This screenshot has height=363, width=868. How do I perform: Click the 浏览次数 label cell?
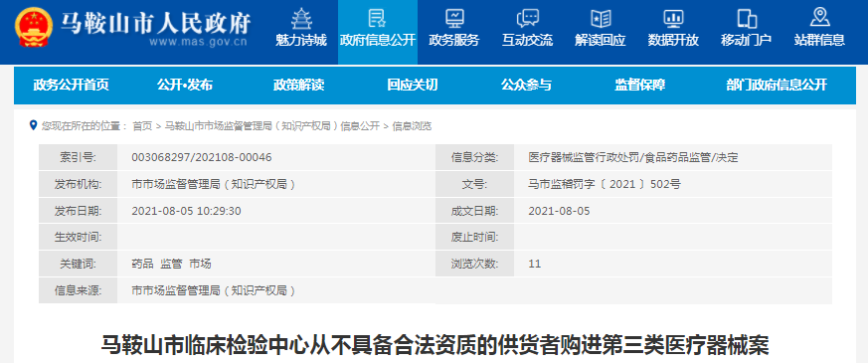click(474, 264)
